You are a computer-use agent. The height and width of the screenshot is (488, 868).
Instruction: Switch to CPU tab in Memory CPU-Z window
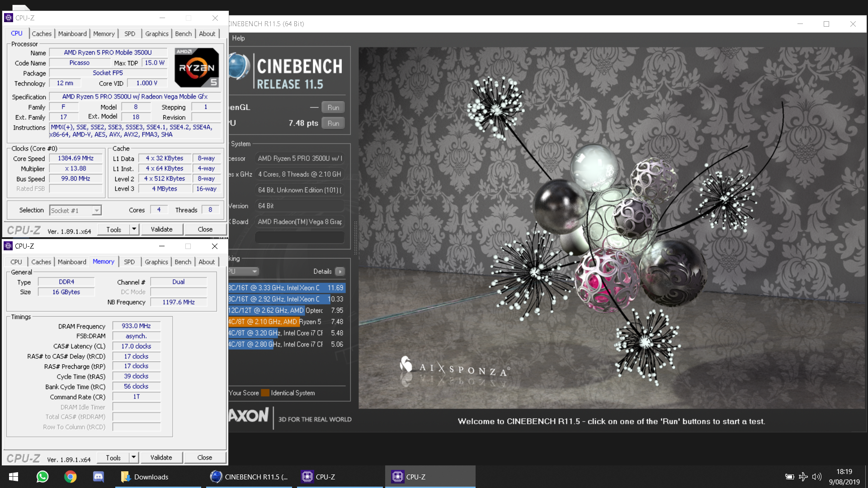[x=16, y=262]
